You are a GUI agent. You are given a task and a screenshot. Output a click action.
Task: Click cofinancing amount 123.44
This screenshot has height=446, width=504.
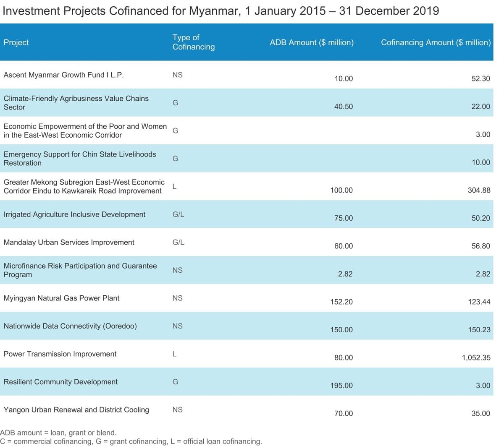tap(479, 302)
